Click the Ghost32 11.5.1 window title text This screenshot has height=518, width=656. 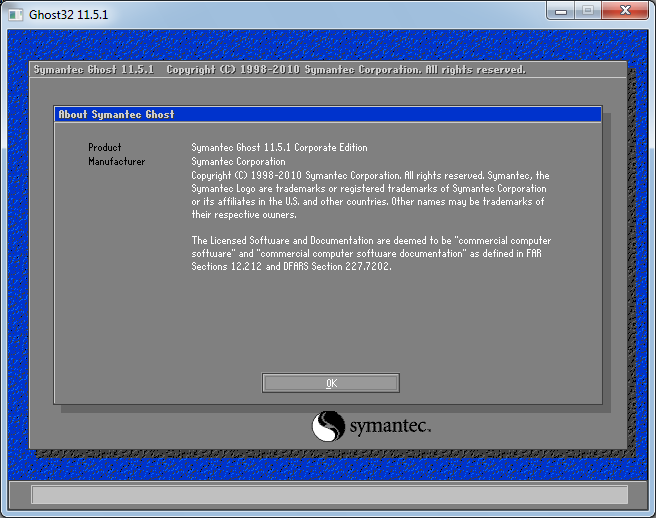pos(68,12)
